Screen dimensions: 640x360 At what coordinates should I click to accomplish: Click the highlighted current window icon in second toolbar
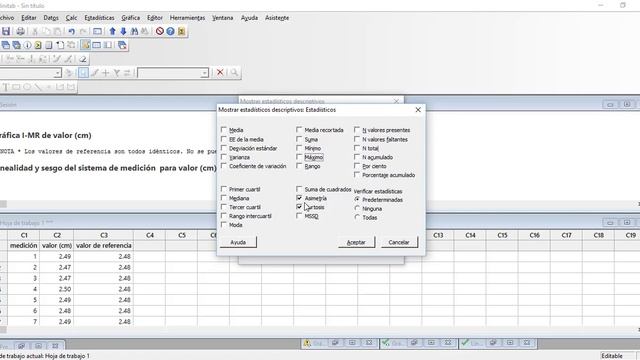click(86, 45)
